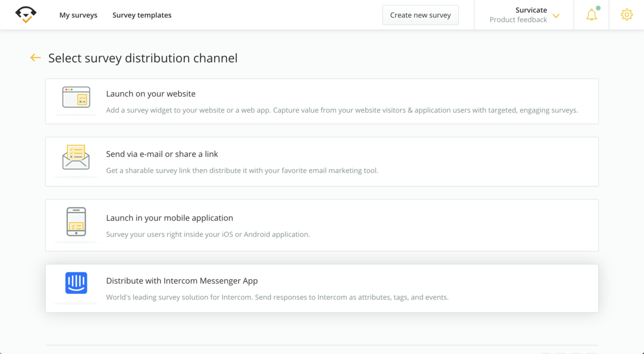Click the website browser window icon
Screen dimensions: 644x354
76,97
